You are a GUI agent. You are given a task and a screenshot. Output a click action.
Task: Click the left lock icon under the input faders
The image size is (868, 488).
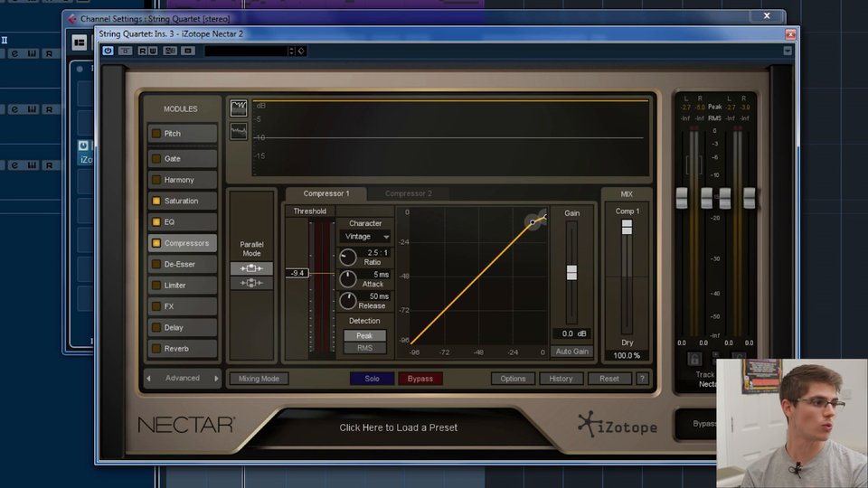point(694,359)
